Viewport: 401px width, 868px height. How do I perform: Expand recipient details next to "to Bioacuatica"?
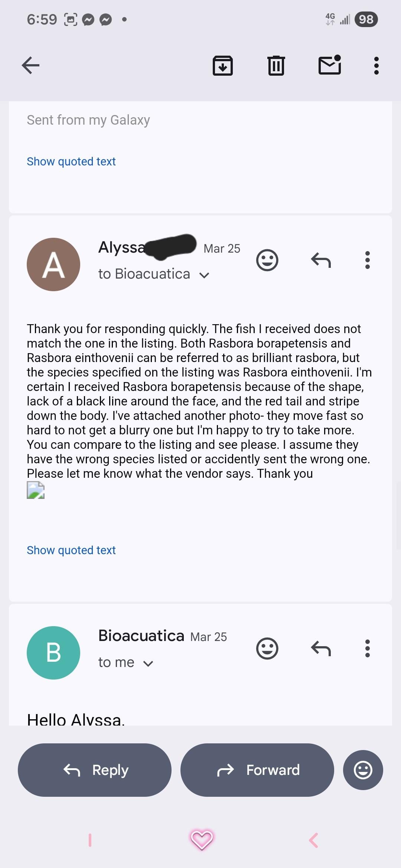[x=204, y=275]
